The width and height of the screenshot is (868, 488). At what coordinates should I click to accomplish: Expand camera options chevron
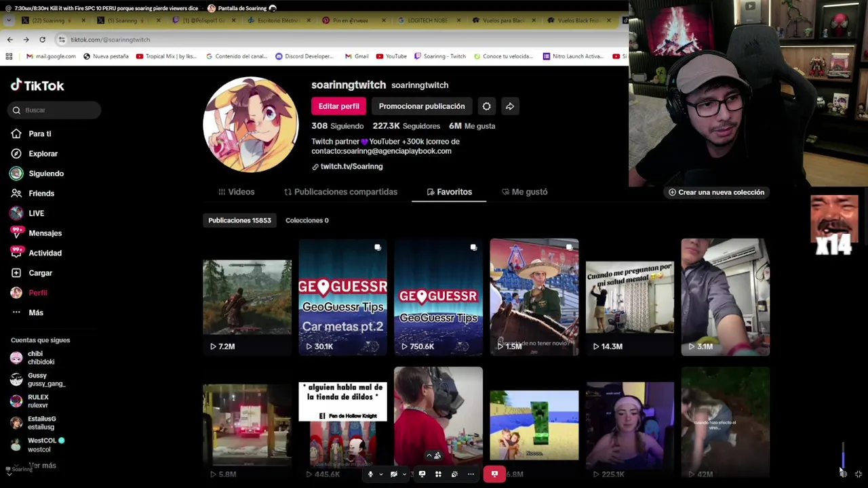pos(403,474)
